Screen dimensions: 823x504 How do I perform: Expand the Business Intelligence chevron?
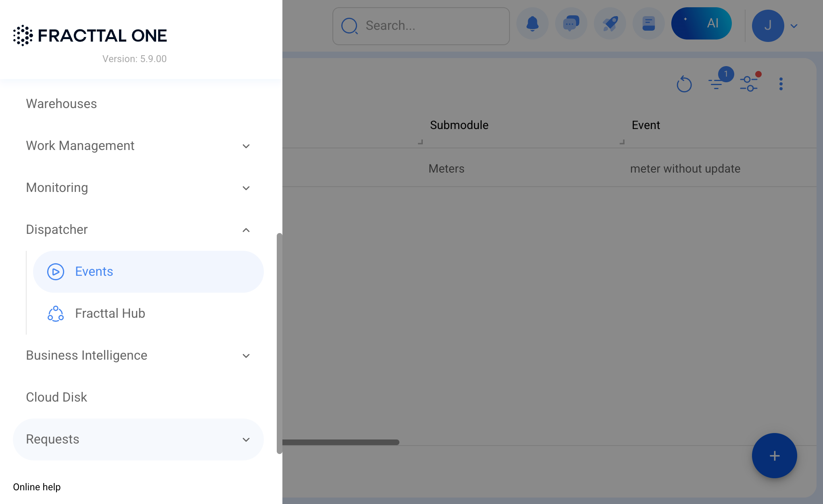pos(246,356)
